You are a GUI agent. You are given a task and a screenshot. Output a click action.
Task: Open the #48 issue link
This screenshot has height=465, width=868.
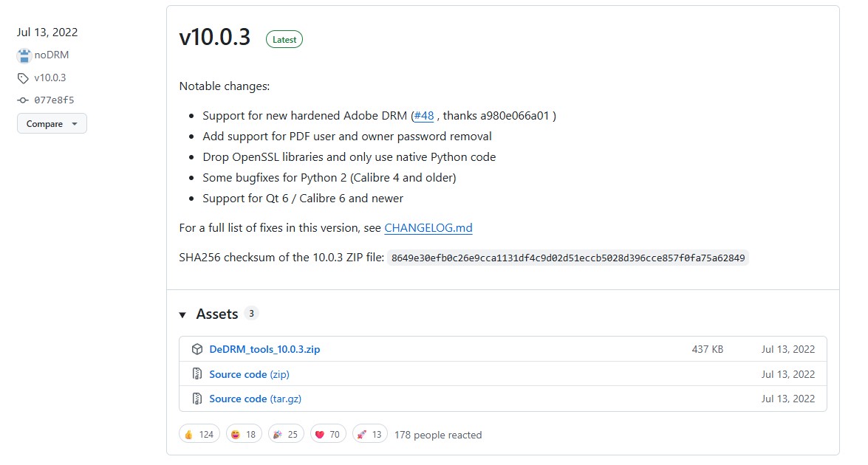[424, 116]
